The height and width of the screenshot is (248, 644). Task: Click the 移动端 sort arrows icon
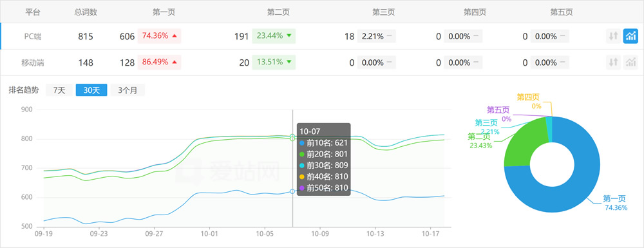(x=613, y=62)
